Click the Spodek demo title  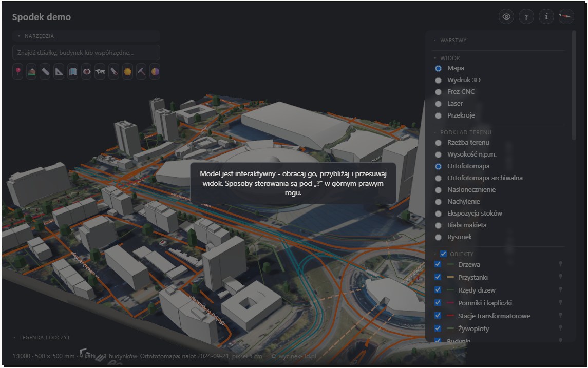[x=41, y=17]
